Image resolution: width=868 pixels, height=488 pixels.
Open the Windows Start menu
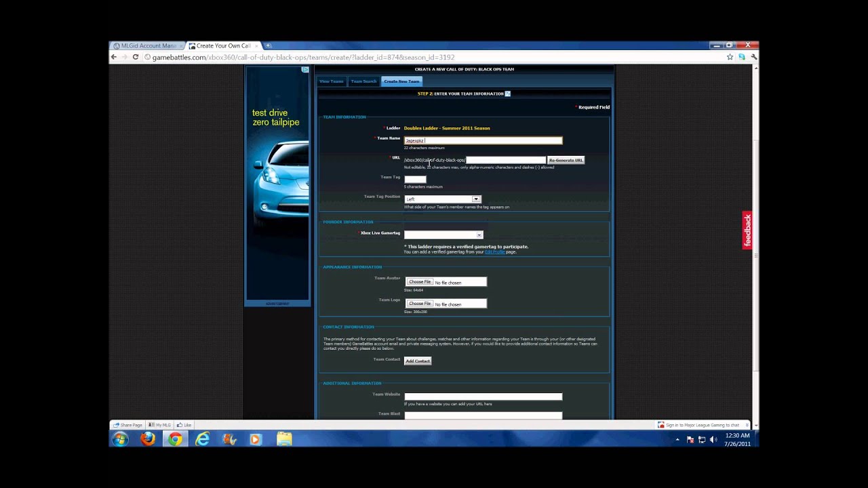120,439
